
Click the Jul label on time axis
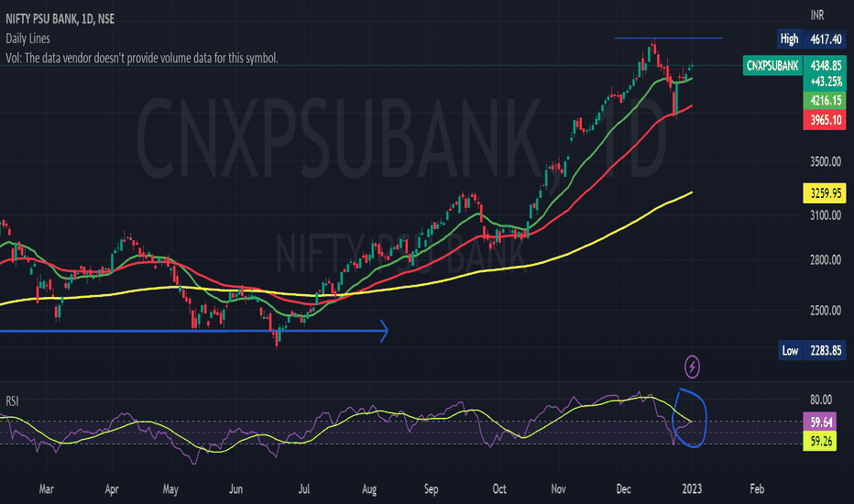coord(304,489)
